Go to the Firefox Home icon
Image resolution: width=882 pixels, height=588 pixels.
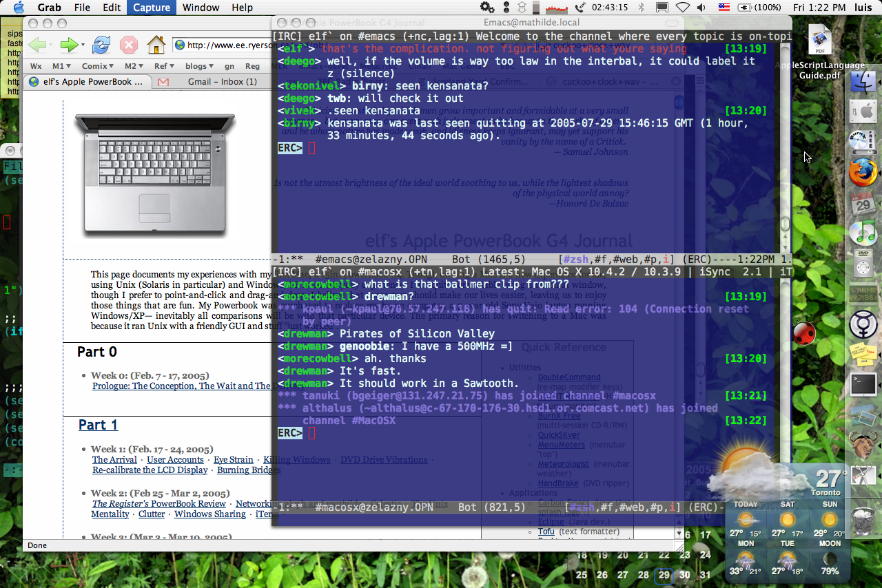156,45
